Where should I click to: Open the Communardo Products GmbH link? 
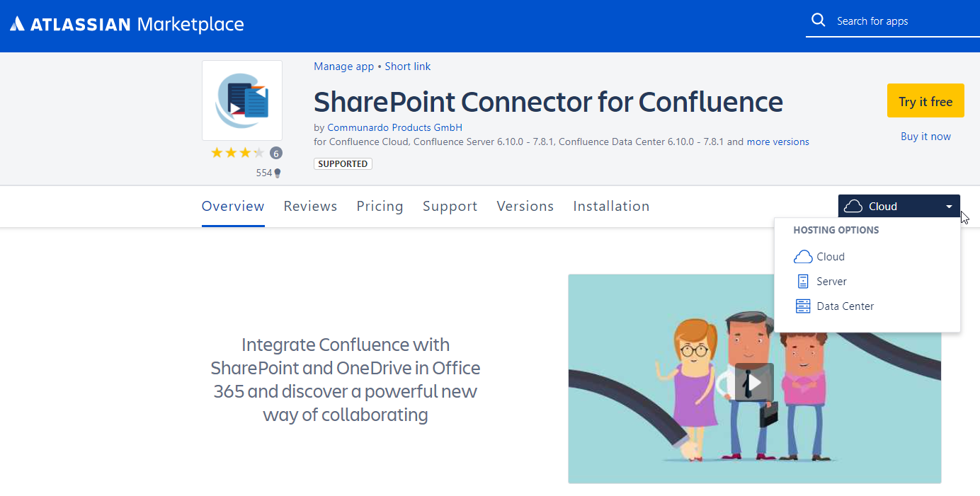[x=394, y=128]
